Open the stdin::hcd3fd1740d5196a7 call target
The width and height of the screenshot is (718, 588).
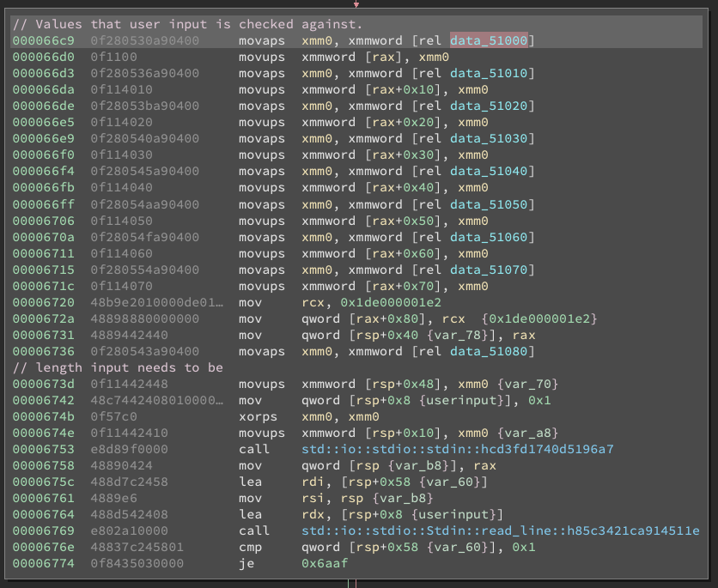tap(455, 449)
